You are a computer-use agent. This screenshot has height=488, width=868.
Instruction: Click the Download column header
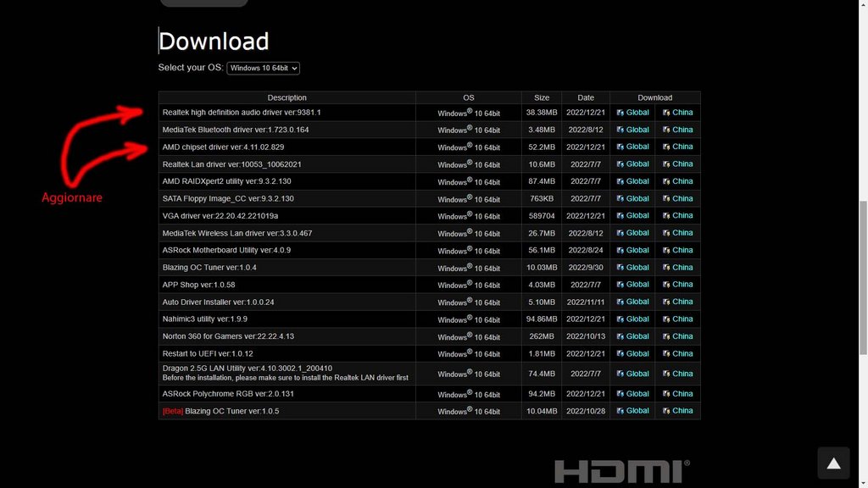click(x=655, y=97)
